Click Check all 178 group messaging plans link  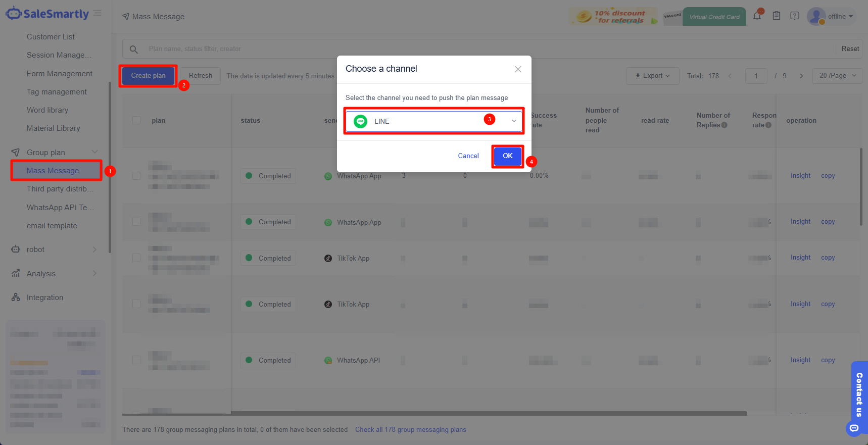(410, 430)
